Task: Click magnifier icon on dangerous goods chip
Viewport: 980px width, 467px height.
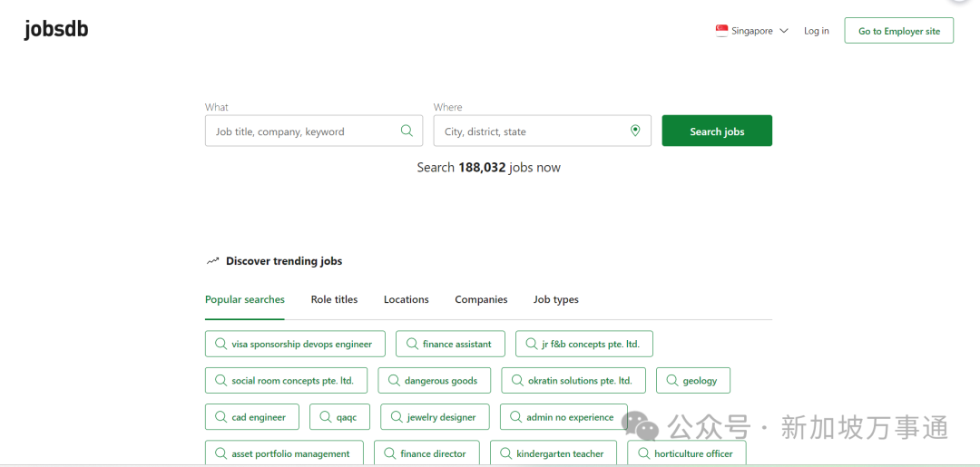Action: click(394, 380)
